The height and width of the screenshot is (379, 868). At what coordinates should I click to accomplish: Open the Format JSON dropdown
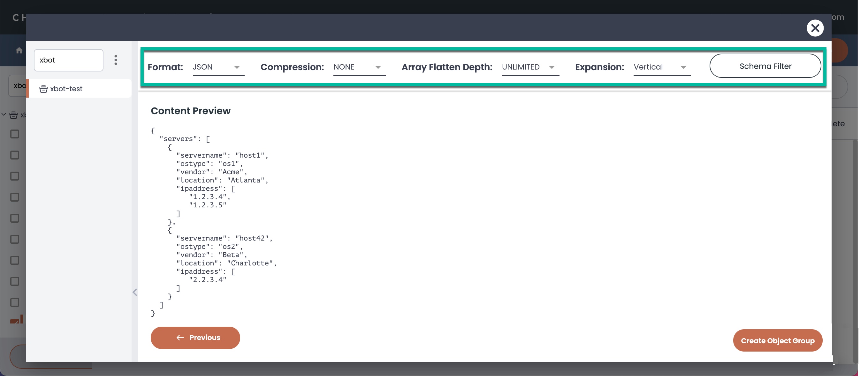coord(218,67)
